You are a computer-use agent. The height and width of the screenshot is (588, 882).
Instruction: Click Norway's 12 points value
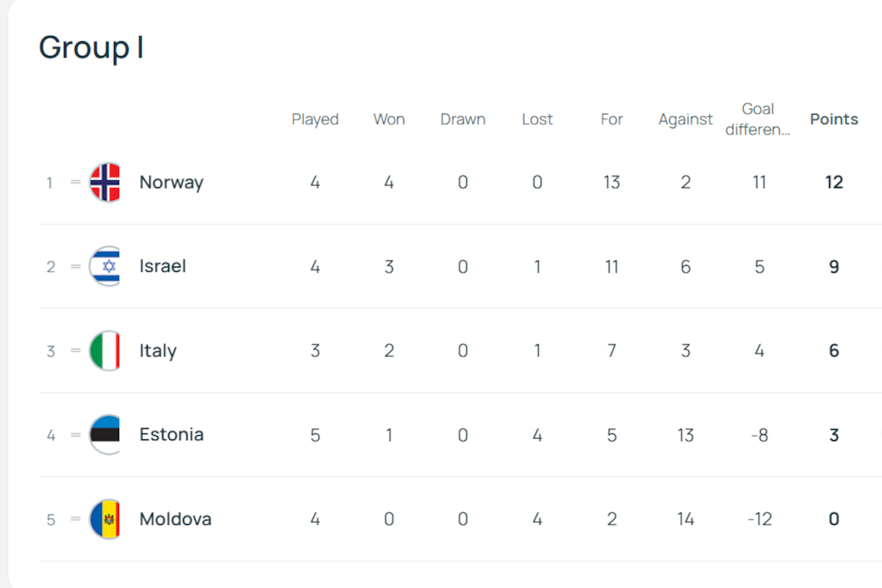833,182
